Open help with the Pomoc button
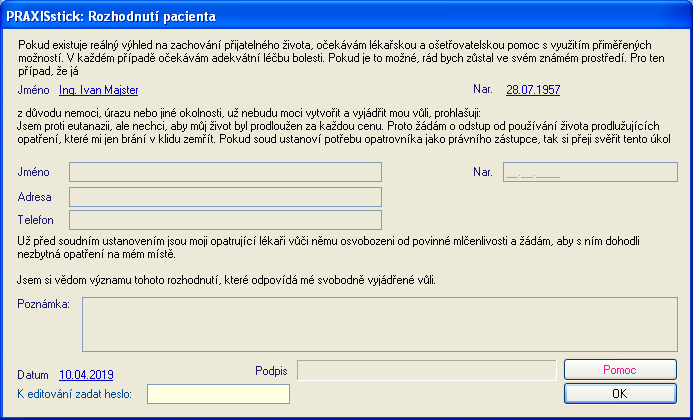The image size is (693, 420). 619,370
